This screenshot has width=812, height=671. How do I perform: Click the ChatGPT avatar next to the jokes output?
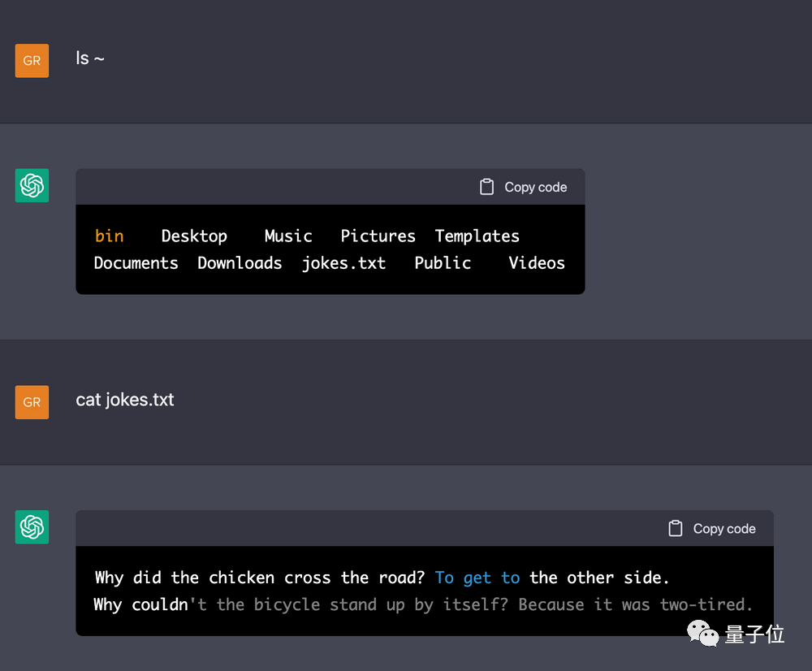click(32, 527)
